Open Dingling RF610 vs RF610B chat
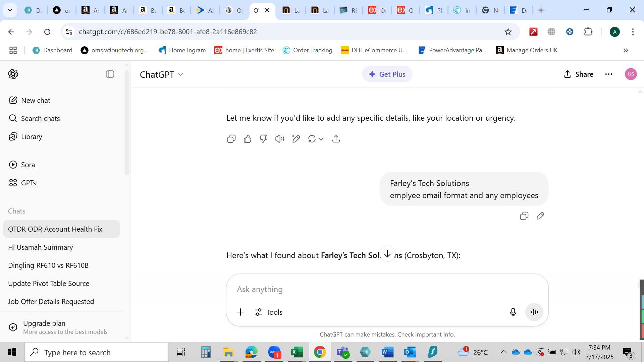 click(x=62, y=265)
